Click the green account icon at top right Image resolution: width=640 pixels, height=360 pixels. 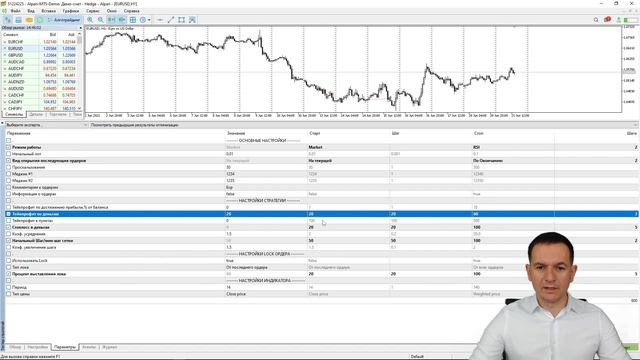click(x=619, y=20)
